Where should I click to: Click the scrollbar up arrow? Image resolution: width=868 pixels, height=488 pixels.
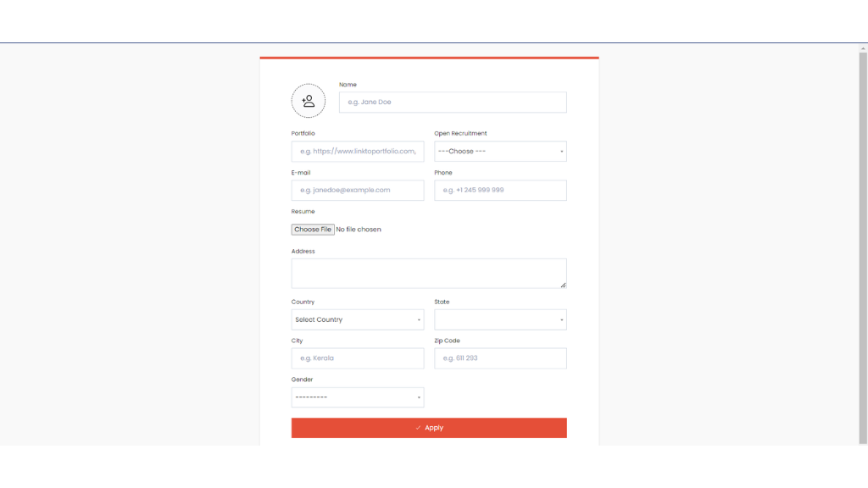pyautogui.click(x=863, y=48)
